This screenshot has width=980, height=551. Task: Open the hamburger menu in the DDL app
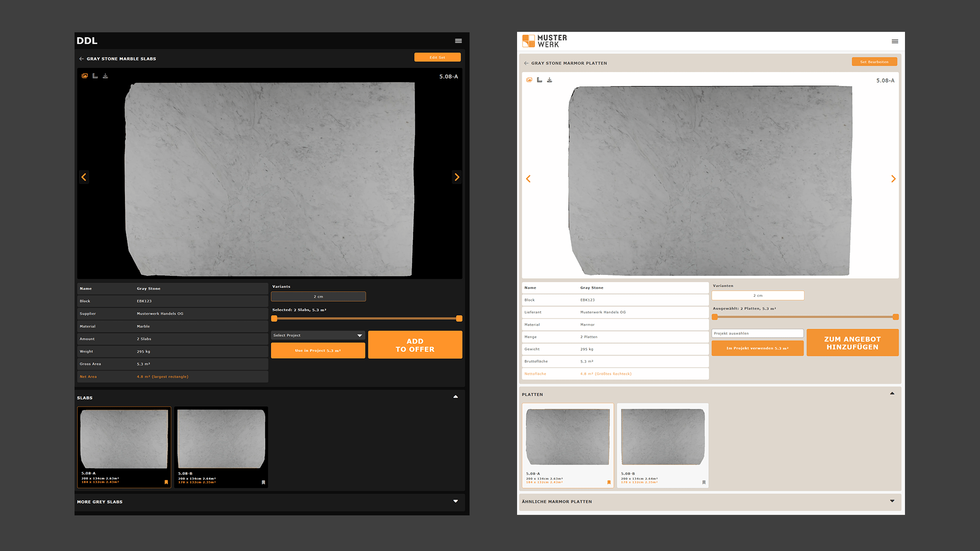tap(458, 41)
